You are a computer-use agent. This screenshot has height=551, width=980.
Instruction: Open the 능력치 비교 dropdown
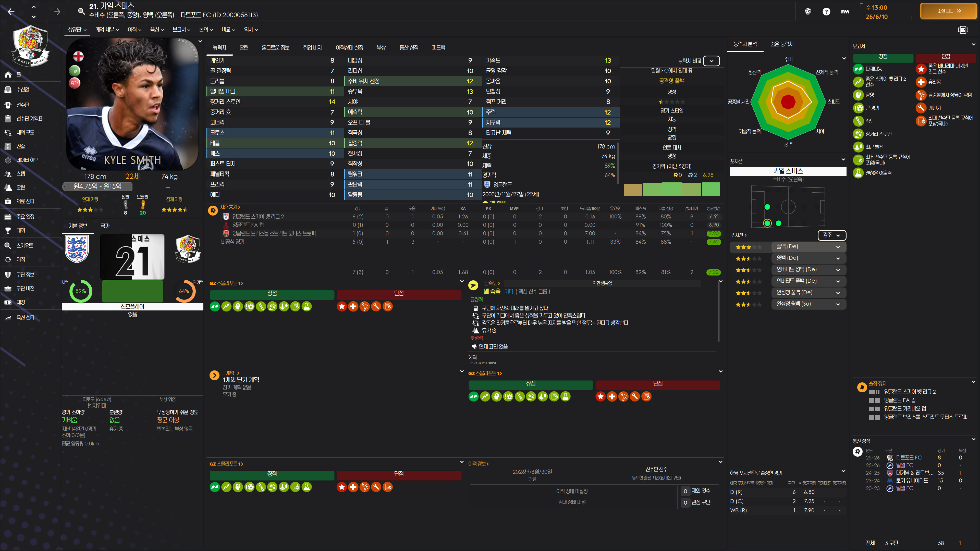click(x=711, y=61)
